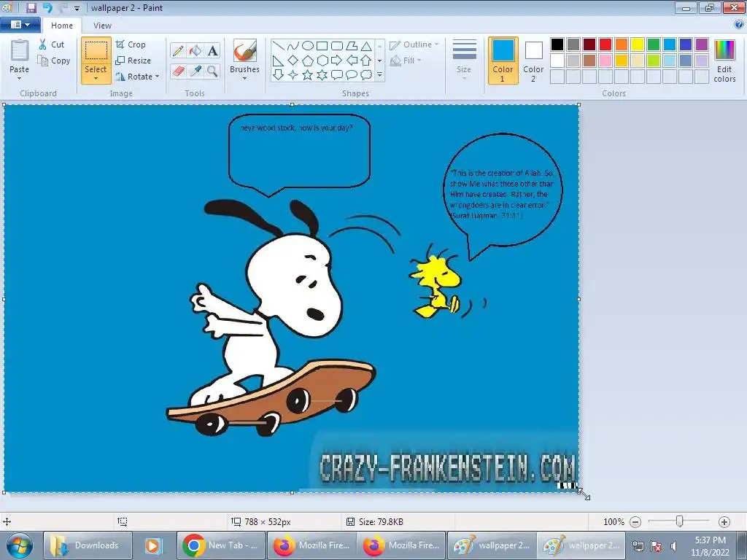Choose the Curve shape
The image size is (747, 560).
tap(293, 46)
